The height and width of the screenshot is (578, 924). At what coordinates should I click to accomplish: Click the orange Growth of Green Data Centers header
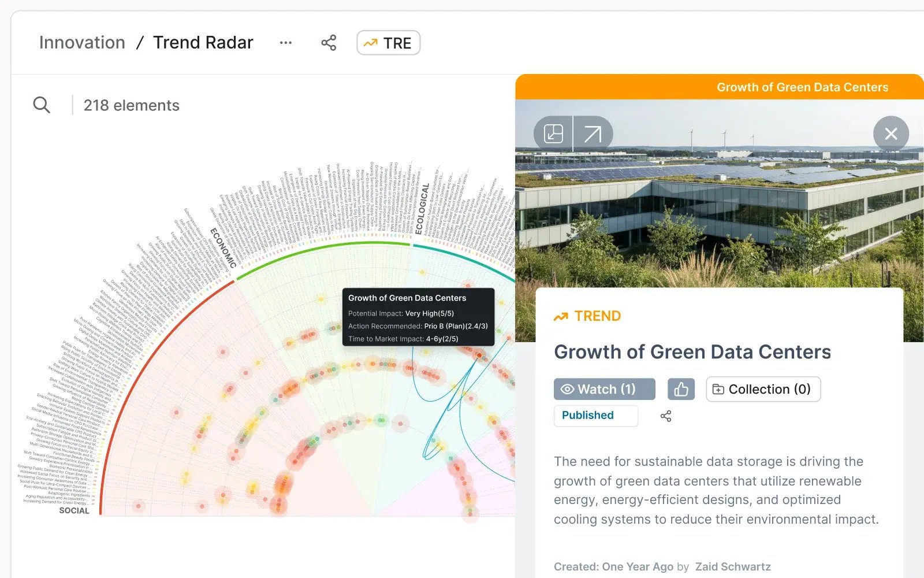click(720, 87)
